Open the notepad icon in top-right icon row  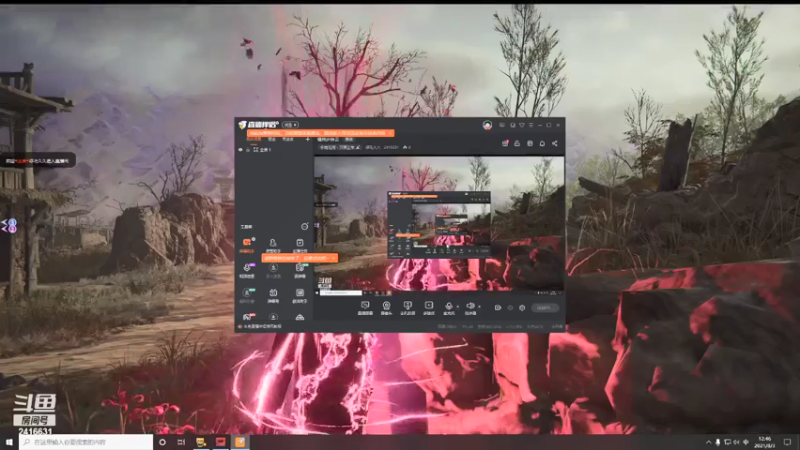click(530, 143)
